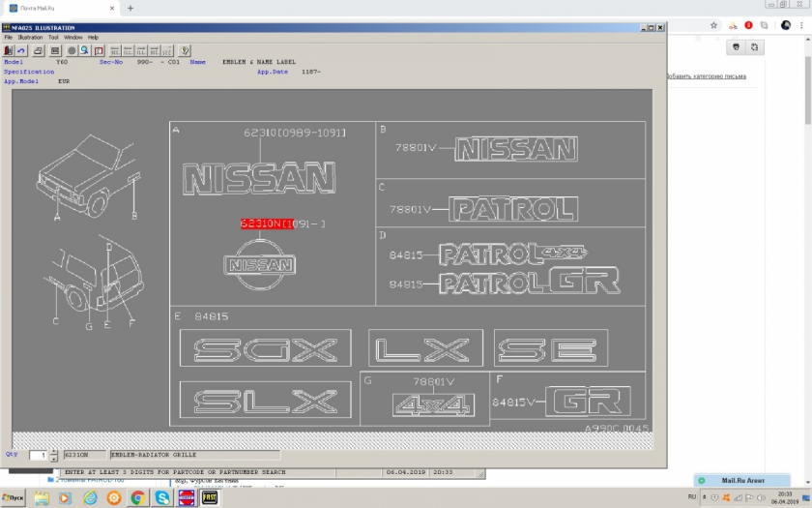Click the gray circle toolbar icon
This screenshot has height=508, width=812.
click(x=72, y=50)
